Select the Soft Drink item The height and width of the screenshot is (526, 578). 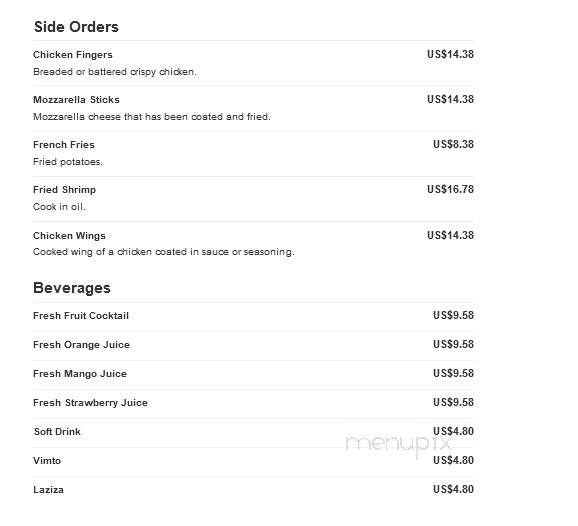click(253, 433)
